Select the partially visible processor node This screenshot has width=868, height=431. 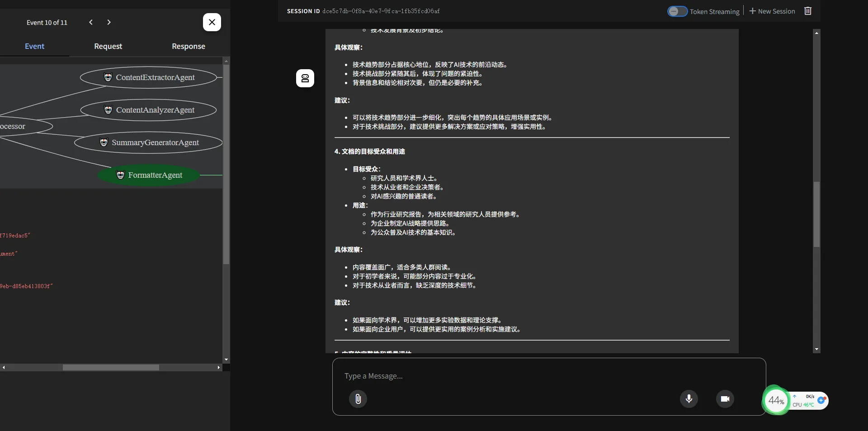(x=25, y=126)
